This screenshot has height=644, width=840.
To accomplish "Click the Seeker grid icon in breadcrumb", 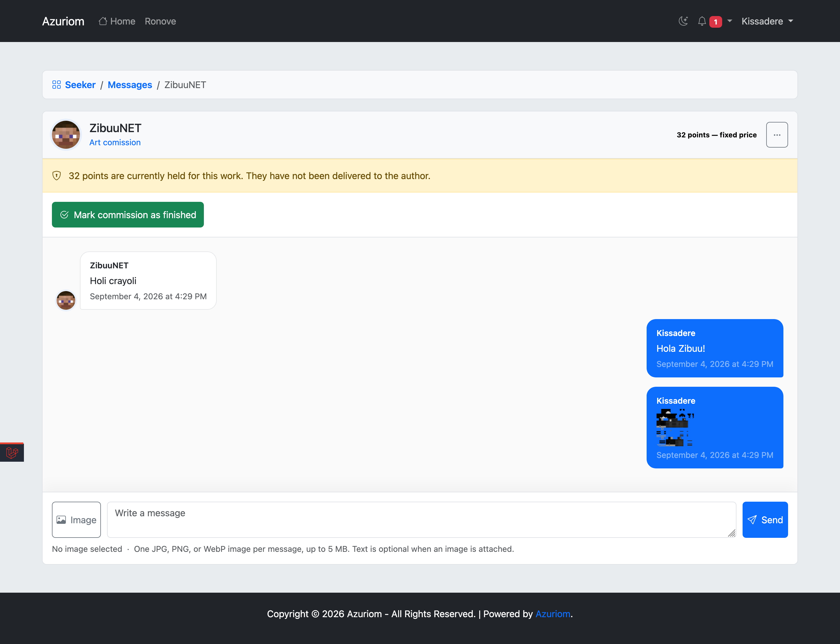I will coord(56,85).
